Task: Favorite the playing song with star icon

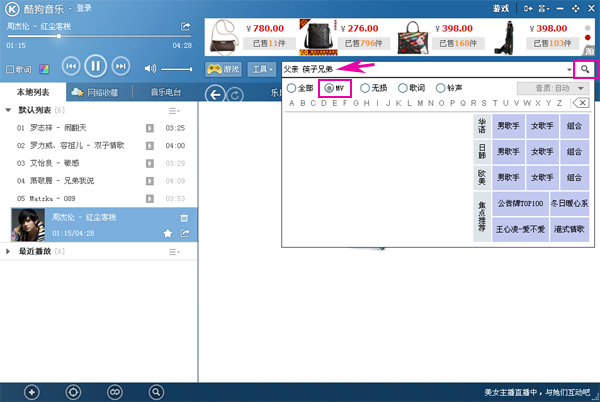Action: pos(168,233)
